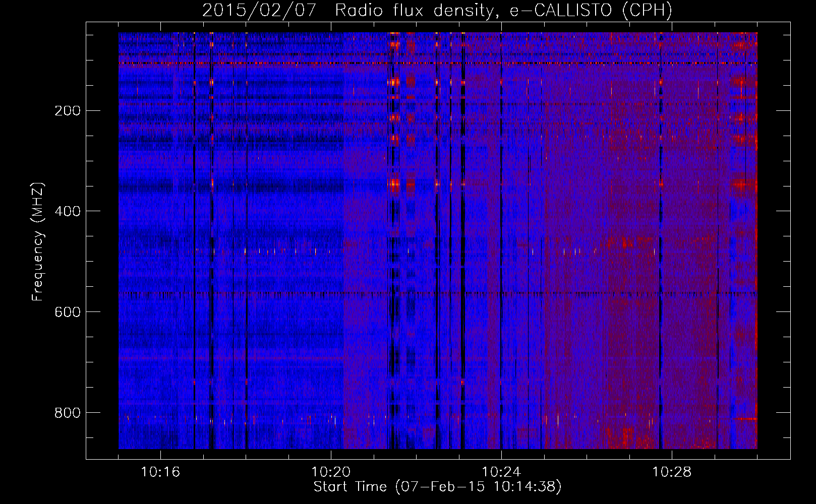Click the 10:24 time tick label

(501, 472)
